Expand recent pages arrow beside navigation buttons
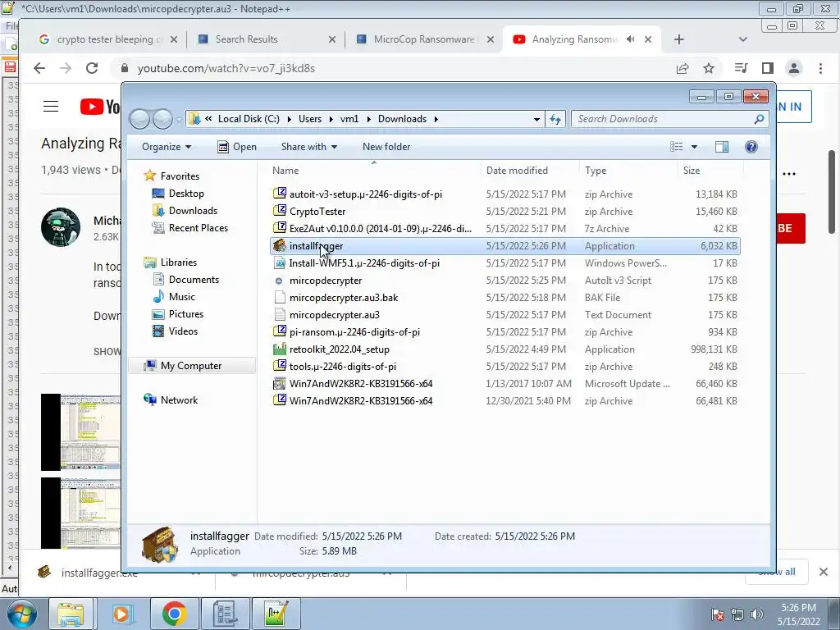Image resolution: width=840 pixels, height=630 pixels. (x=179, y=120)
